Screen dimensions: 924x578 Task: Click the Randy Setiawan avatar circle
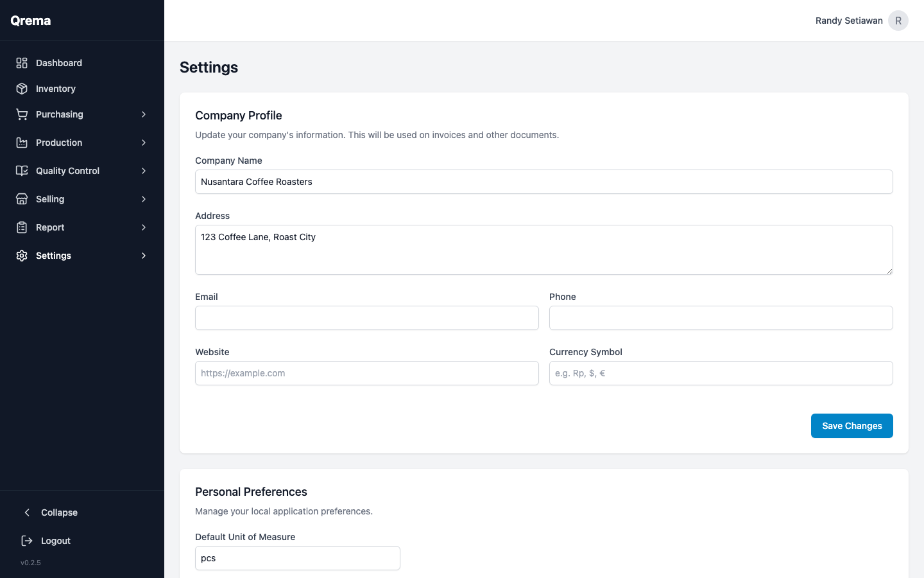pos(898,21)
